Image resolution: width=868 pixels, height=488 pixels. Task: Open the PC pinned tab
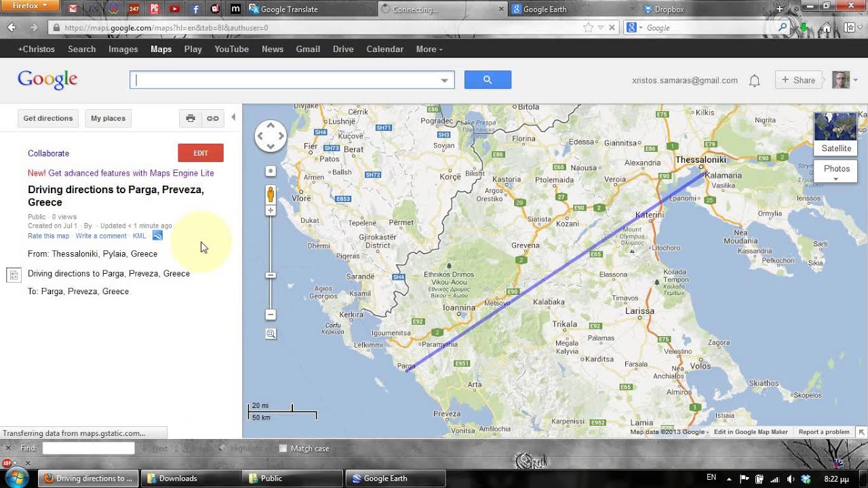tap(154, 9)
